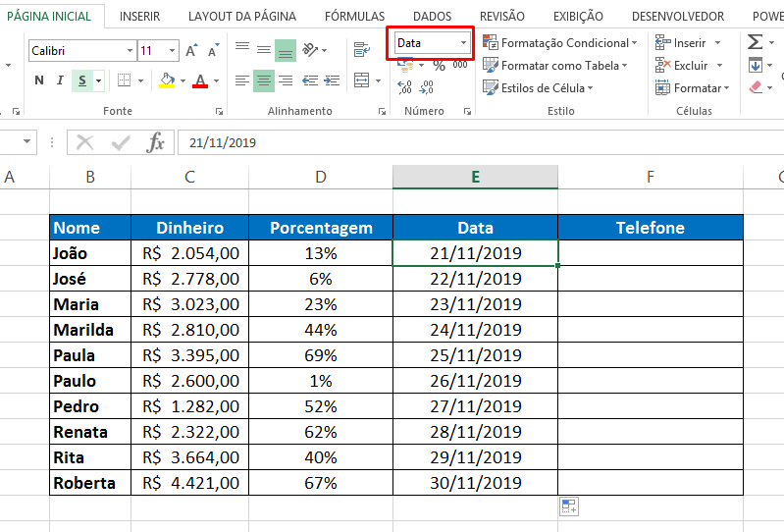Open LAYOUT DA PÁGINA tab
784x532 pixels.
242,17
